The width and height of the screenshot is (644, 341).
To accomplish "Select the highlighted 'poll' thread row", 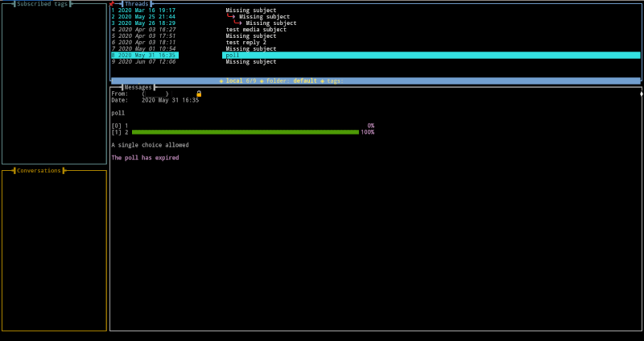I will pos(376,55).
